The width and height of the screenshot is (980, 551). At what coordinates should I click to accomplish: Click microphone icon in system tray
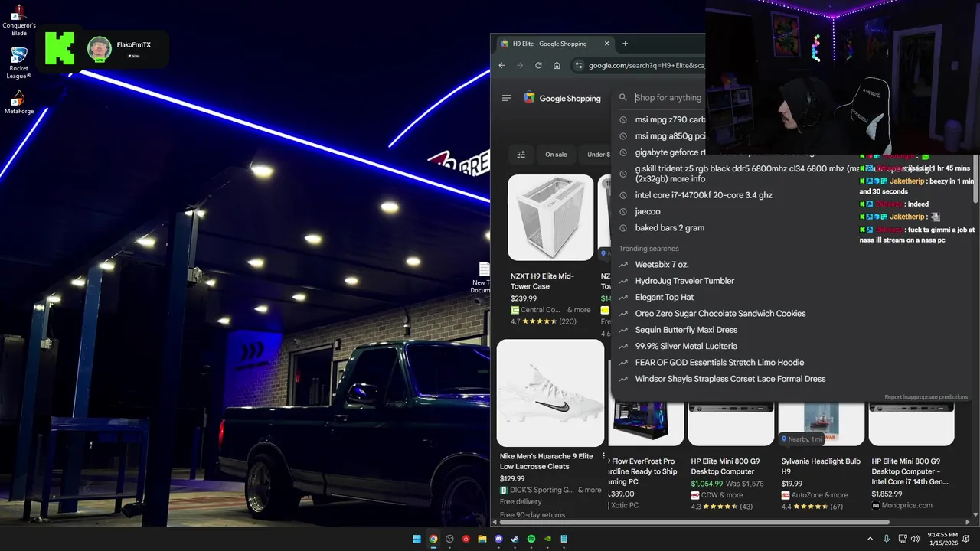point(887,539)
